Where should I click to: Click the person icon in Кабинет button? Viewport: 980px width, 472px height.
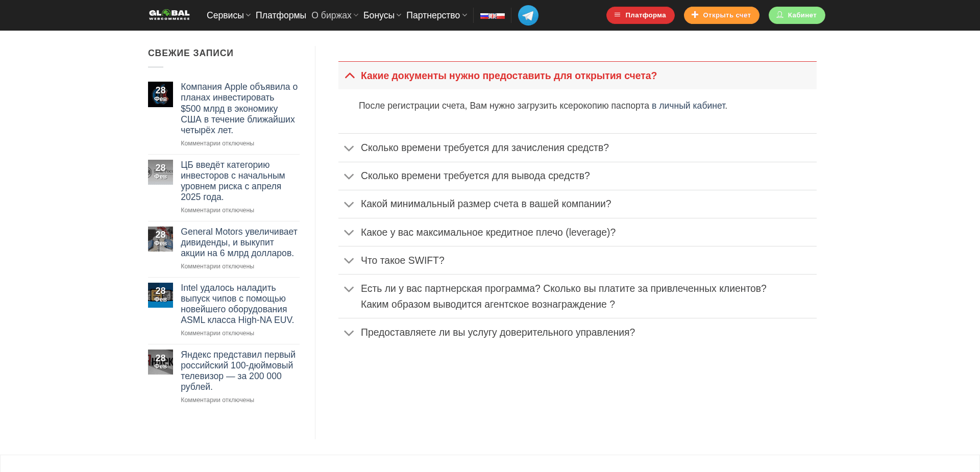click(x=780, y=15)
